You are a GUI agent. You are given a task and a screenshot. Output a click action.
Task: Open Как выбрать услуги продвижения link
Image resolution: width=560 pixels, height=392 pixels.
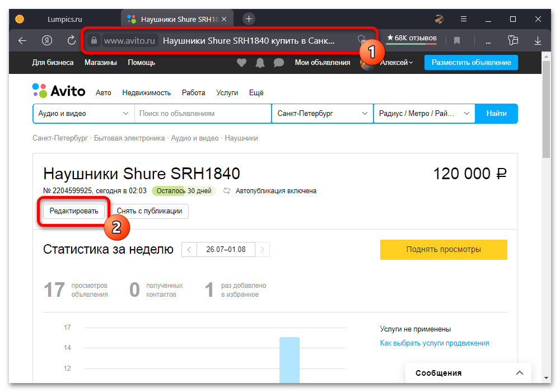click(435, 343)
